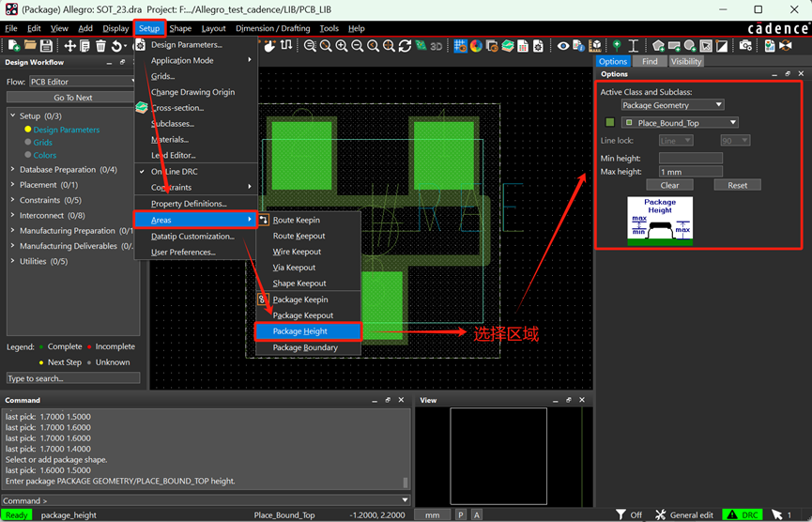Click the New file toolbar icon

(x=14, y=46)
